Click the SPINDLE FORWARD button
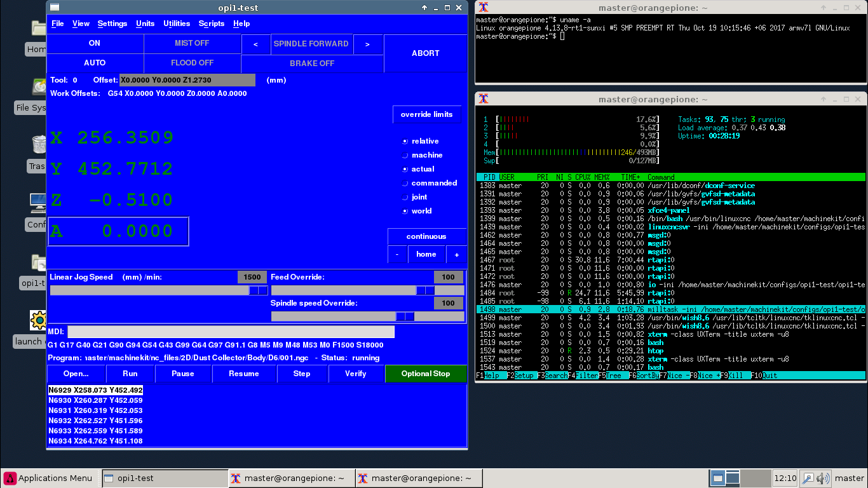This screenshot has height=488, width=868. tap(311, 44)
